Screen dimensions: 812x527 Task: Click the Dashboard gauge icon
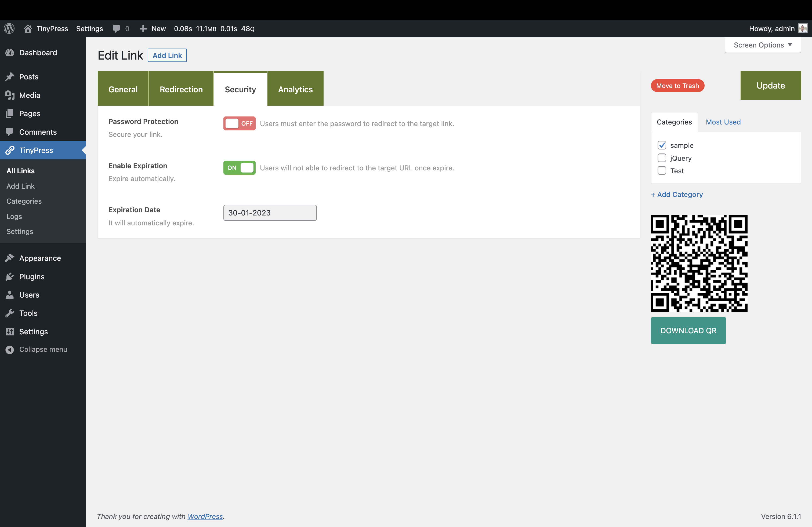[10, 53]
